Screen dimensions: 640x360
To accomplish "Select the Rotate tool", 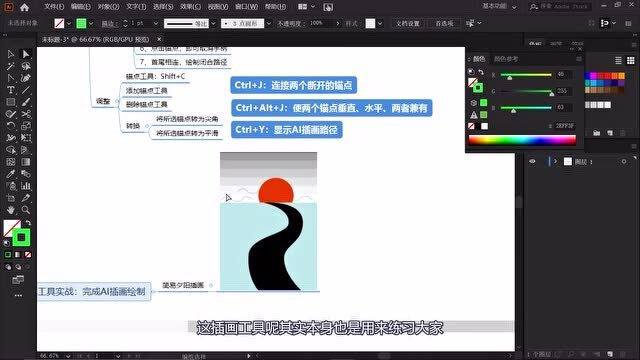I will tap(11, 126).
